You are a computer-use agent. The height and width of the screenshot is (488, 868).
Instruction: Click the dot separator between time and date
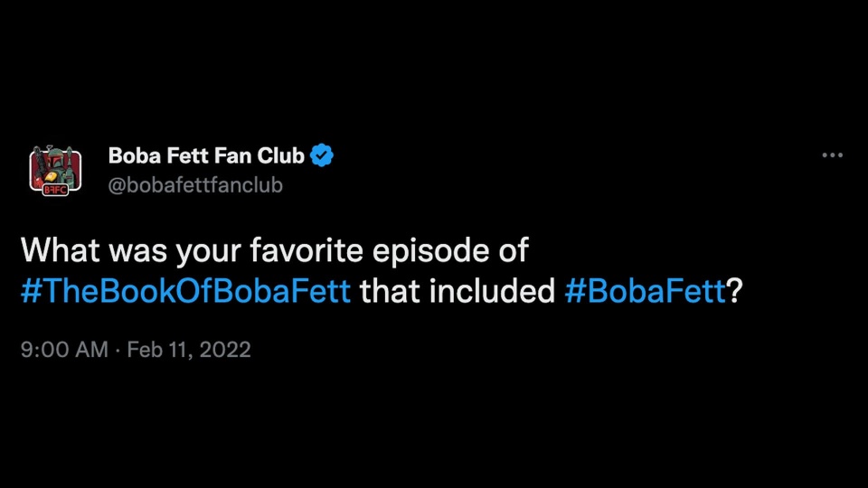click(x=118, y=351)
